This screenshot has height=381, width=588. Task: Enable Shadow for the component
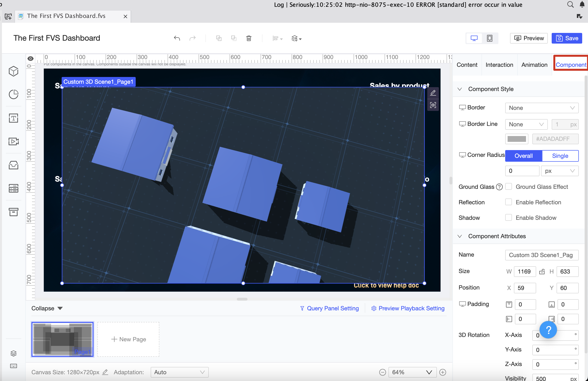click(x=509, y=217)
